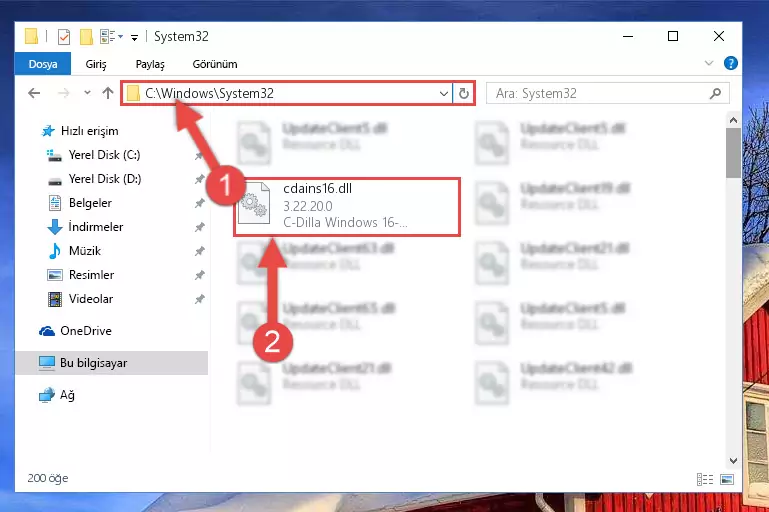
Task: Click the pin icon next to Resimler
Action: click(199, 276)
